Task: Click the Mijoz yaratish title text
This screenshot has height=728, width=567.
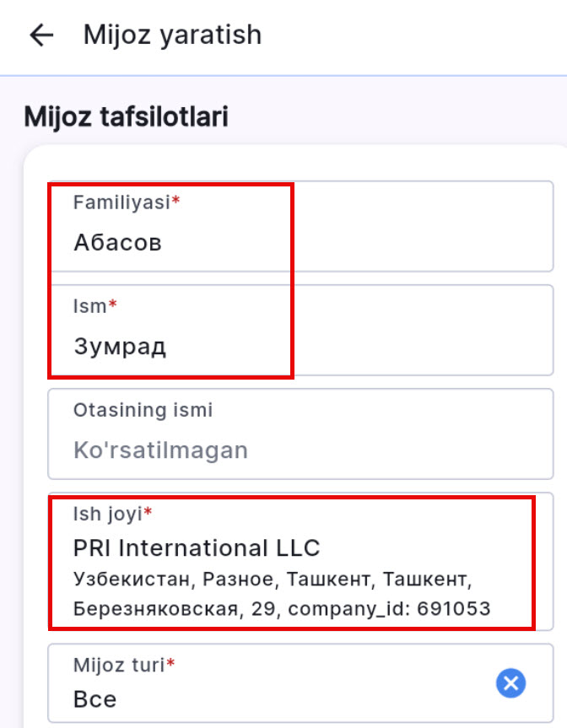Action: pos(171,35)
